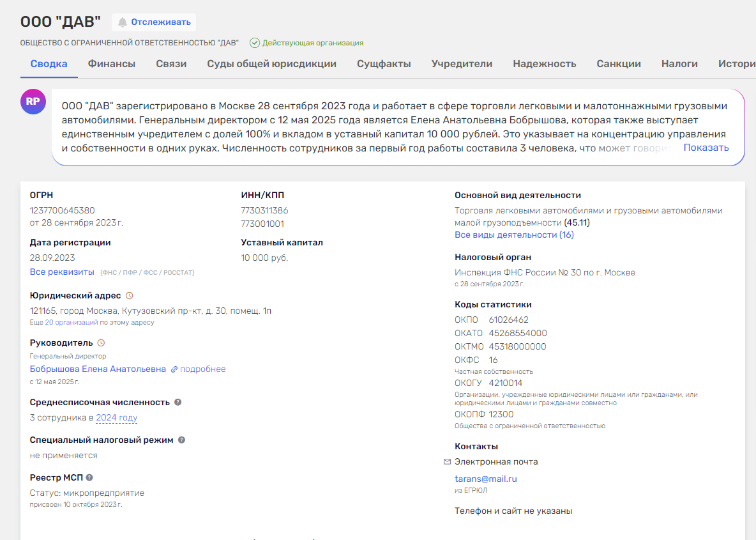Open Все виды деятельности (16) link
The width and height of the screenshot is (756, 540).
point(514,235)
